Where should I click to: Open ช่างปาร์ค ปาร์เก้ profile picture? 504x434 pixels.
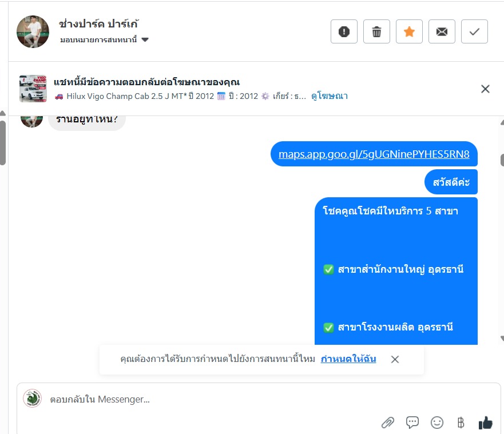[x=33, y=31]
